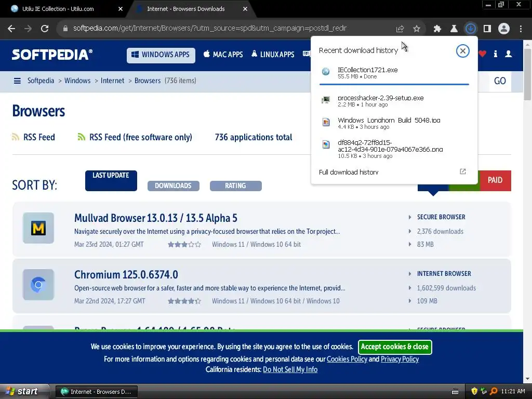Open Windows Longhorn Build 5048.jpg download

[394, 123]
